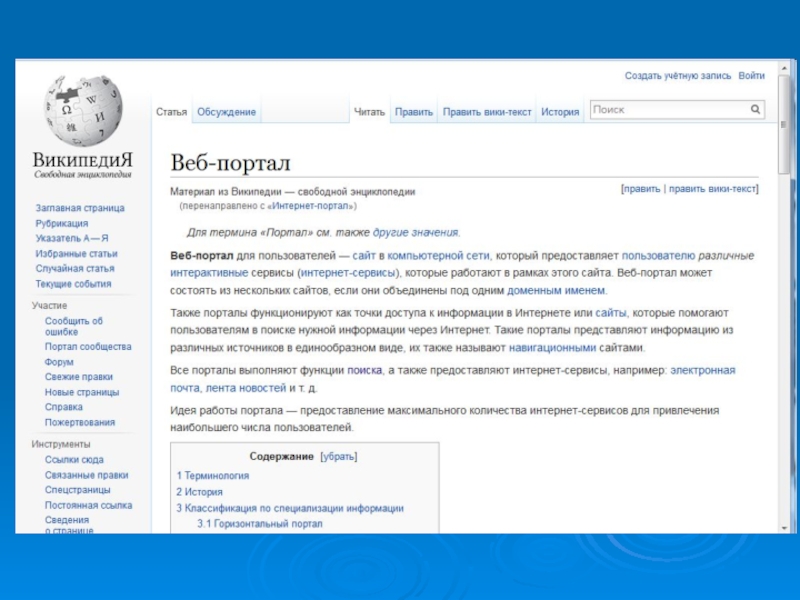The width and height of the screenshot is (800, 600).
Task: Click the «Интернет-портал» redirect link
Action: click(312, 206)
